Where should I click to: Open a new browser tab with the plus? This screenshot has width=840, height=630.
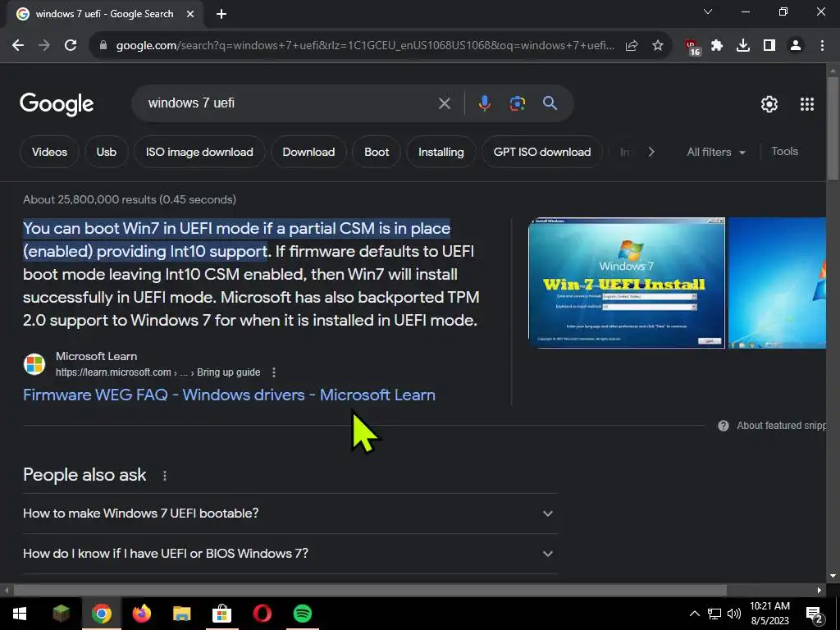coord(221,14)
